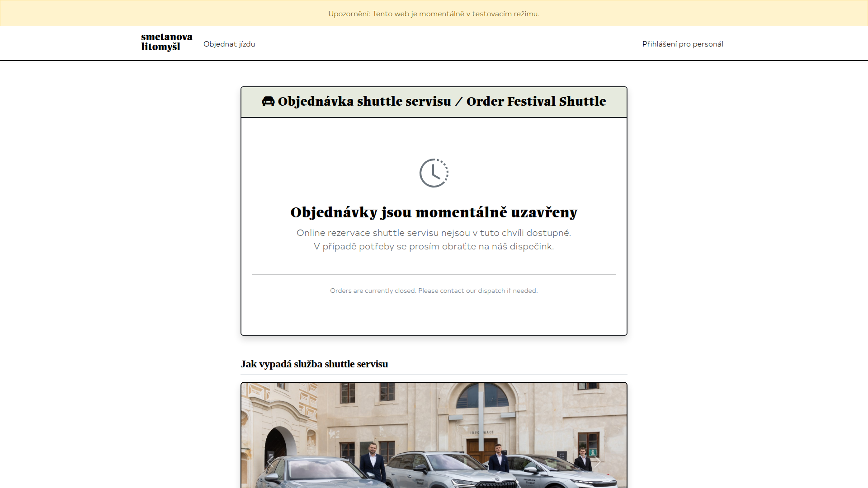Open the shuttle cars carousel photo
Image resolution: width=868 pixels, height=488 pixels.
click(434, 436)
